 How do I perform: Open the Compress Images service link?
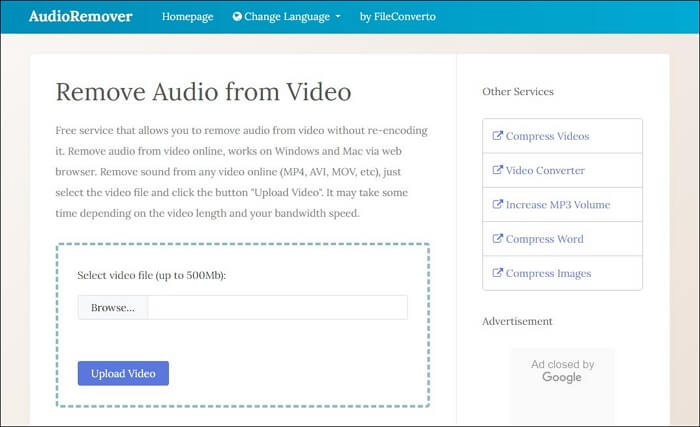(x=548, y=273)
